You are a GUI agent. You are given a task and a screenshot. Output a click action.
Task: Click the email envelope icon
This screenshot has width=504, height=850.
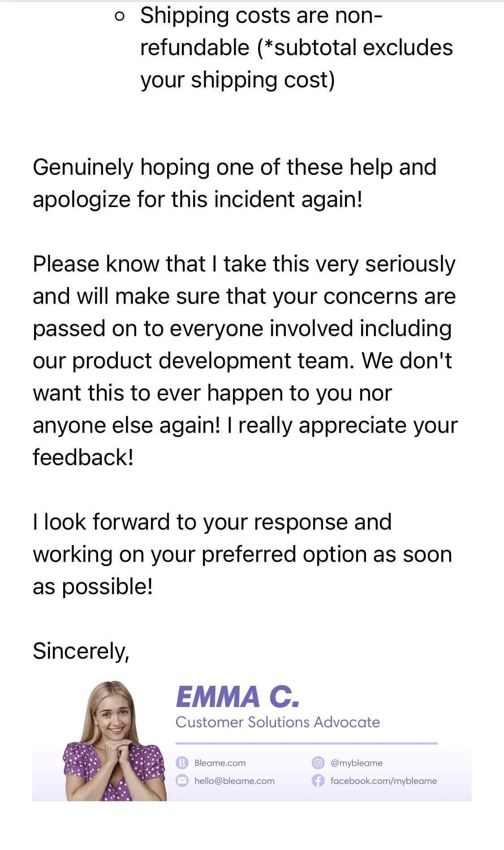[181, 781]
